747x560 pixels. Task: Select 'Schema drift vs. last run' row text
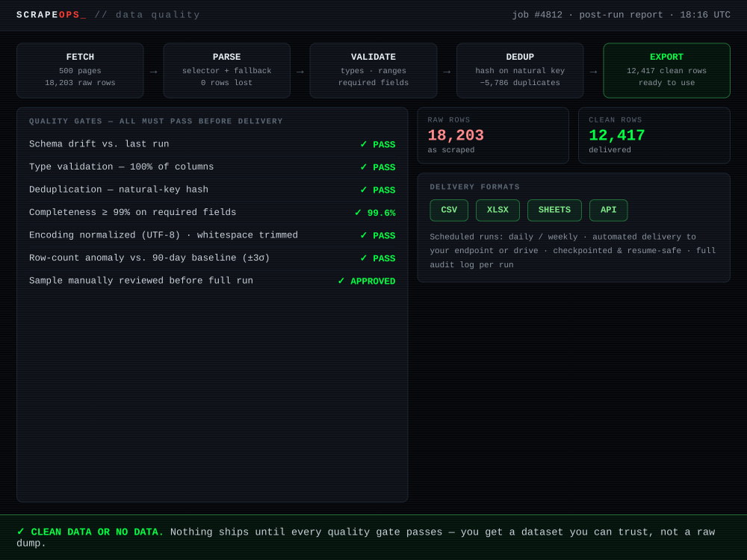pyautogui.click(x=99, y=144)
